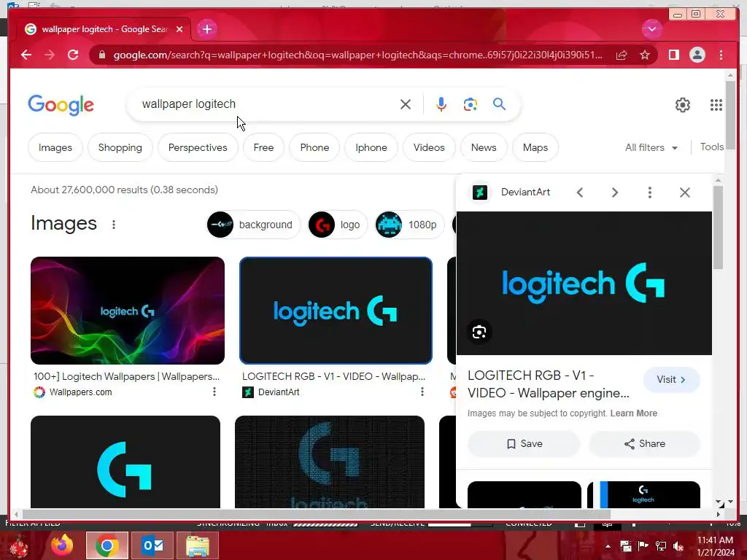
Task: Open options for the Wallpapers.com result
Action: (x=214, y=392)
